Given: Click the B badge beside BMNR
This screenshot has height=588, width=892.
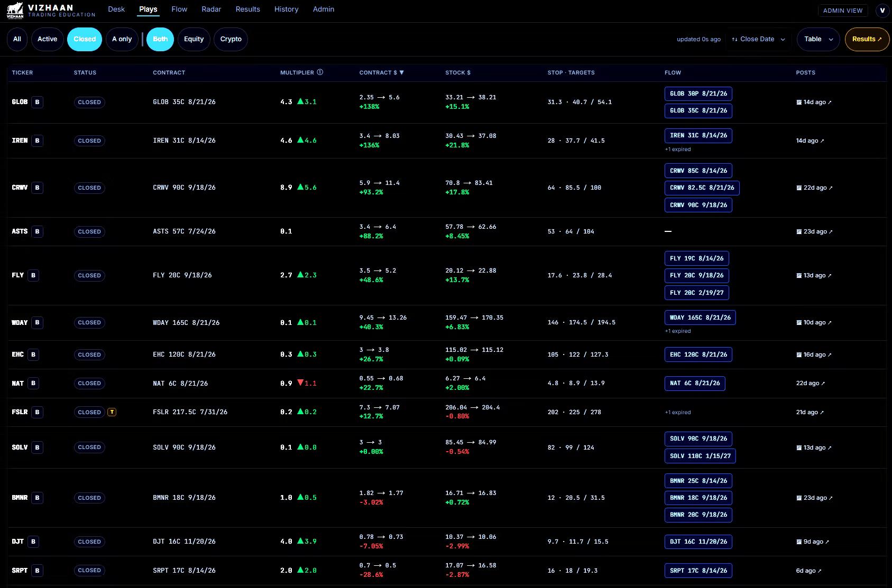Looking at the screenshot, I should [37, 498].
